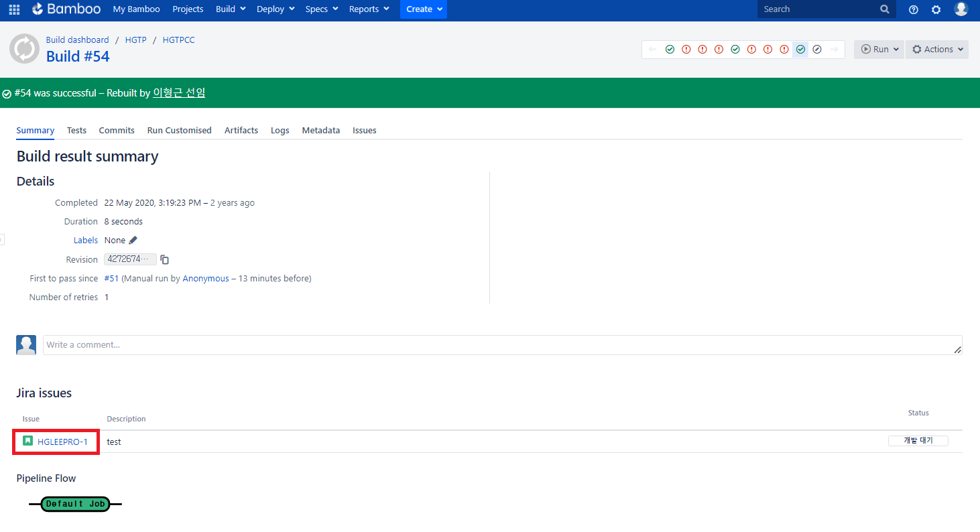This screenshot has width=980, height=532.
Task: Open the user profile avatar
Action: pyautogui.click(x=961, y=9)
